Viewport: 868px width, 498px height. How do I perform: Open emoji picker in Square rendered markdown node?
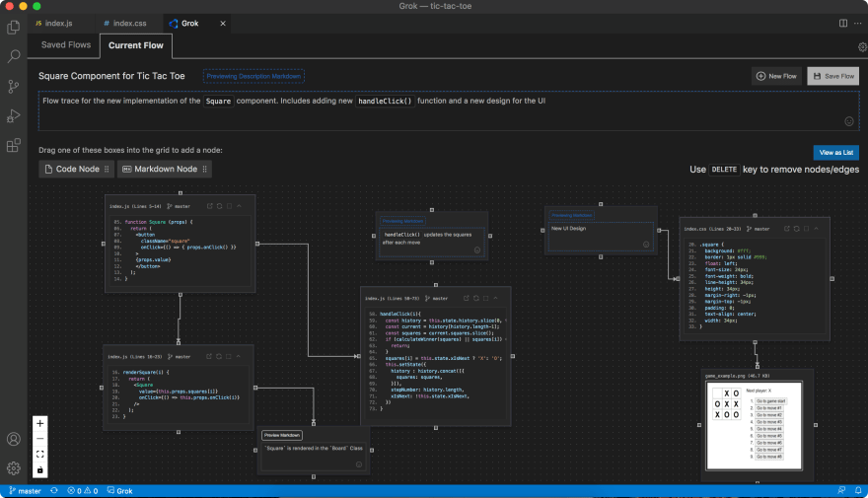tap(359, 464)
